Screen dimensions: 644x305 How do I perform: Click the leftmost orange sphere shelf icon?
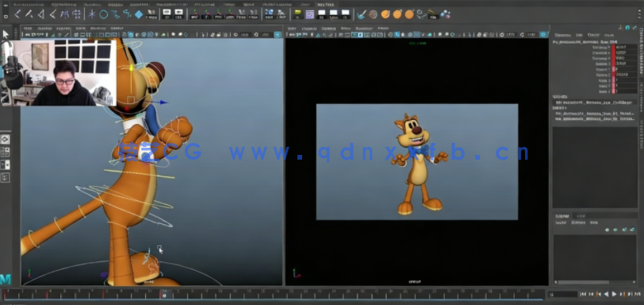click(x=385, y=14)
